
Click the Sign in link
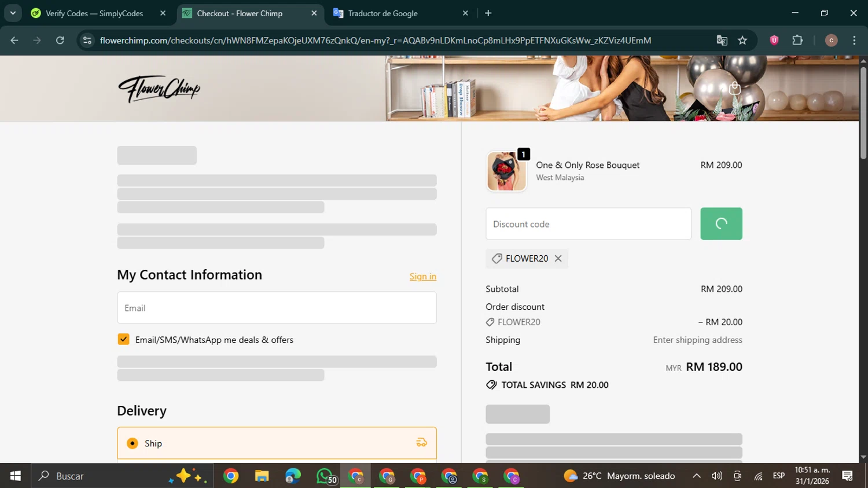[x=423, y=276]
